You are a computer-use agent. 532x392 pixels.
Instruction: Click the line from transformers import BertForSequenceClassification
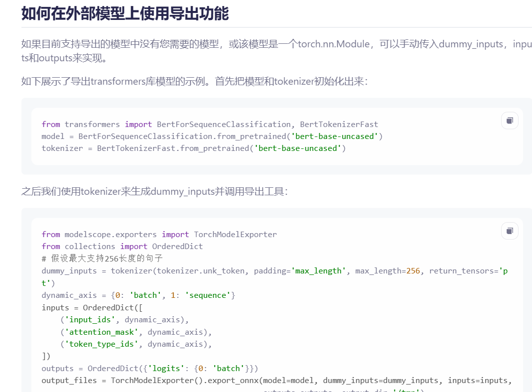point(210,124)
